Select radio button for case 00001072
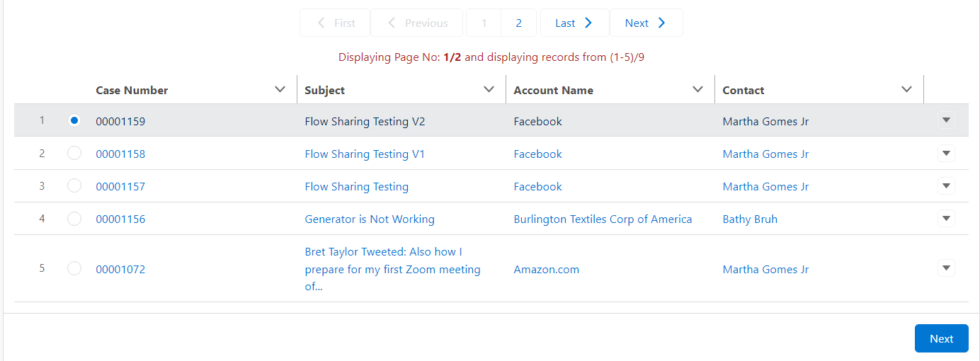 click(x=74, y=269)
